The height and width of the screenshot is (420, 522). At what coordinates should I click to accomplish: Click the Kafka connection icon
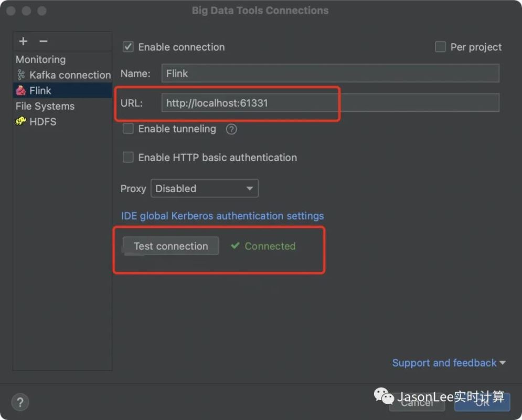[21, 75]
